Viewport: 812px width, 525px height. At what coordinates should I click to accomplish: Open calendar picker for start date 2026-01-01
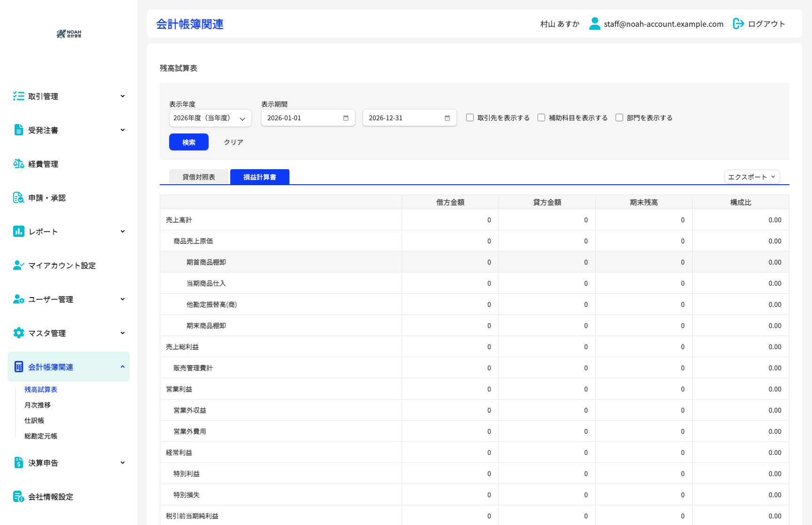346,118
